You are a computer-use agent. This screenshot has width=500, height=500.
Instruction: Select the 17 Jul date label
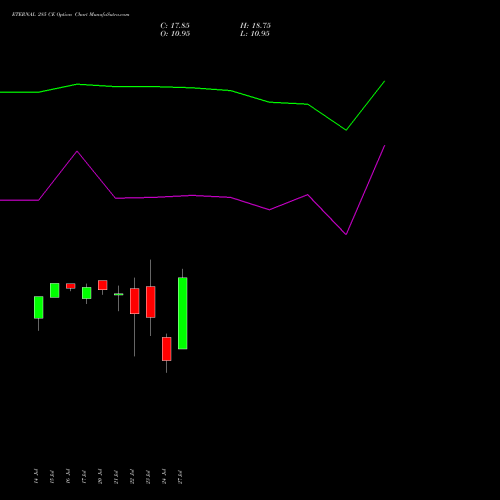(x=84, y=476)
